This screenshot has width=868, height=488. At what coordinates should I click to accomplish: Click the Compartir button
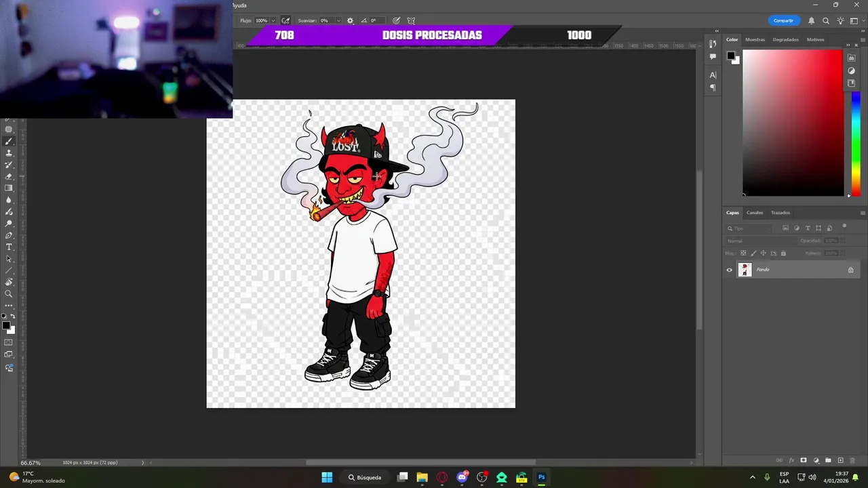(x=783, y=20)
